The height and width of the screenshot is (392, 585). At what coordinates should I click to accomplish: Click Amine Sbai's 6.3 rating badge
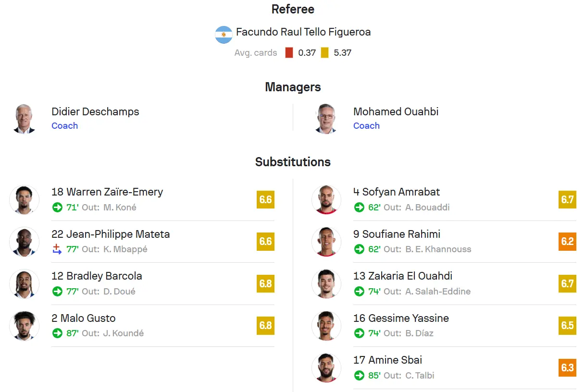coord(568,367)
